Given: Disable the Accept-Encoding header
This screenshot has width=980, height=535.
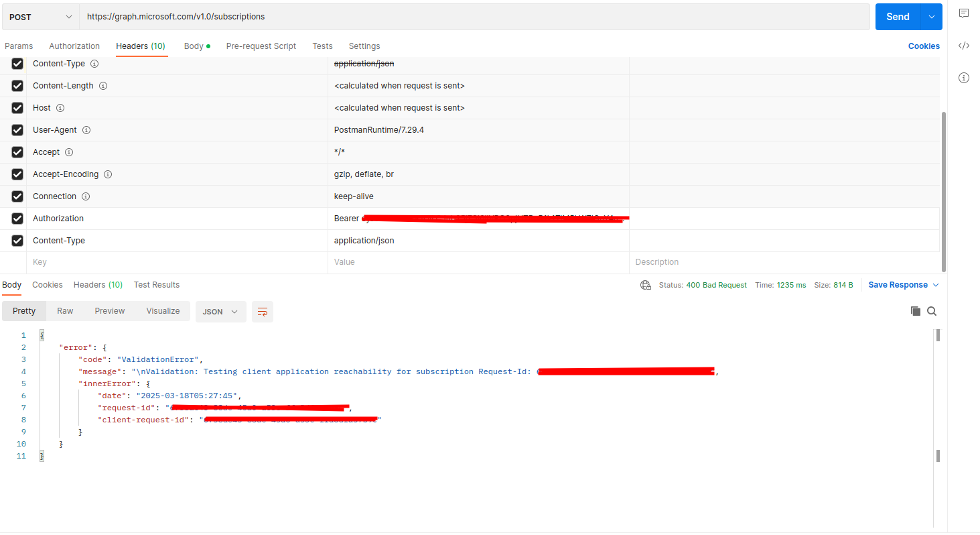Looking at the screenshot, I should click(x=17, y=174).
